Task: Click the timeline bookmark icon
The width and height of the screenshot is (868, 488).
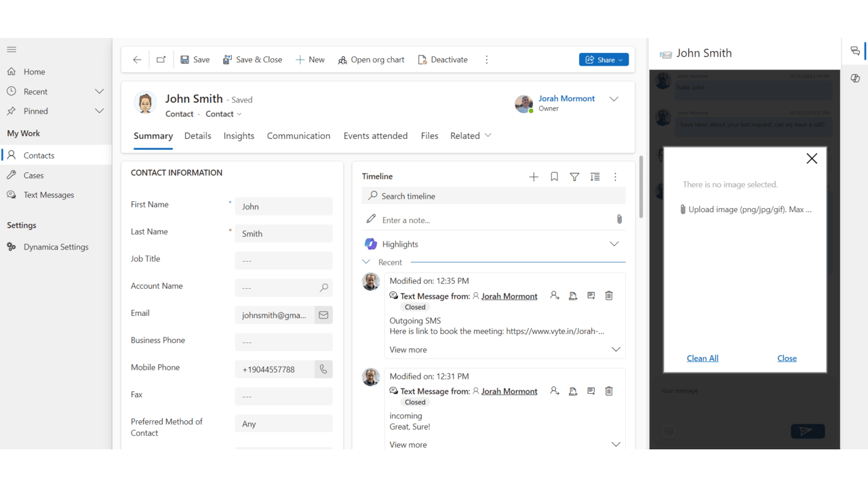Action: coord(554,177)
